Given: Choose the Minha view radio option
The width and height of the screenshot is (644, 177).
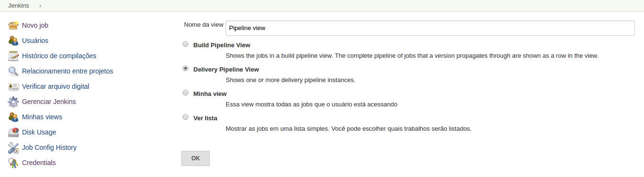Looking at the screenshot, I should click(186, 93).
